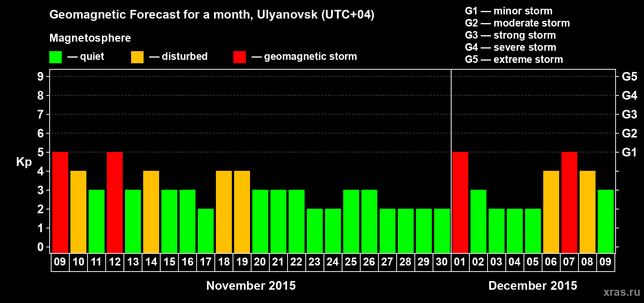Click 'G4 — severe storm' legend text
Image resolution: width=644 pixels, height=303 pixels.
point(511,47)
